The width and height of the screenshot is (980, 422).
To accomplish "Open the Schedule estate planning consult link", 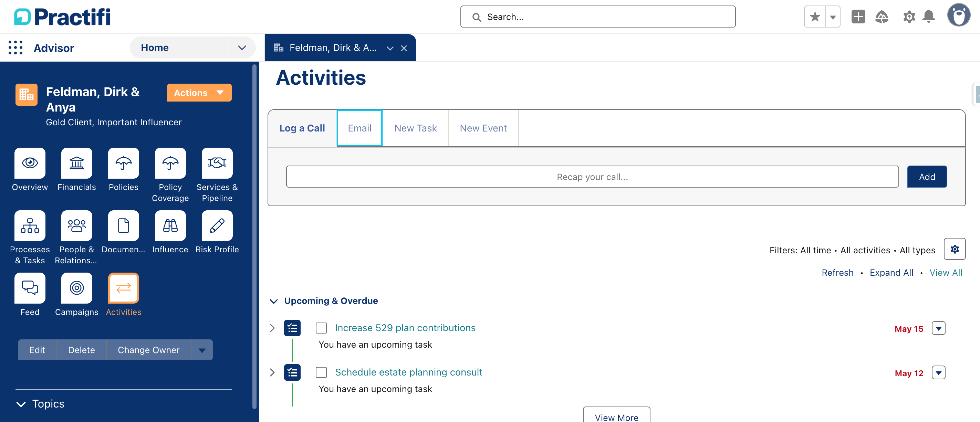I will point(409,372).
